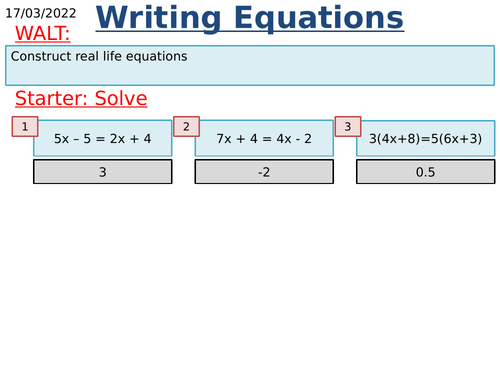Click the word Starter: in red heading

pos(52,99)
